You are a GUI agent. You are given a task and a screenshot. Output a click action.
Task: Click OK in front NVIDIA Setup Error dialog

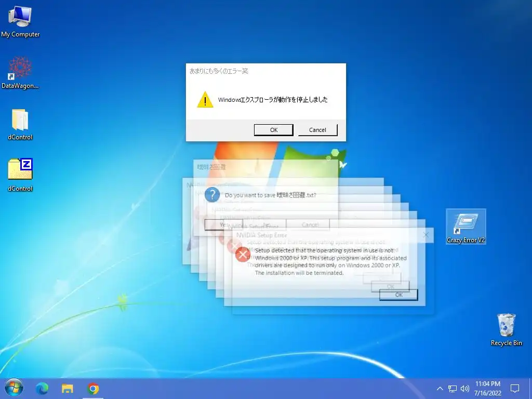[x=398, y=295]
